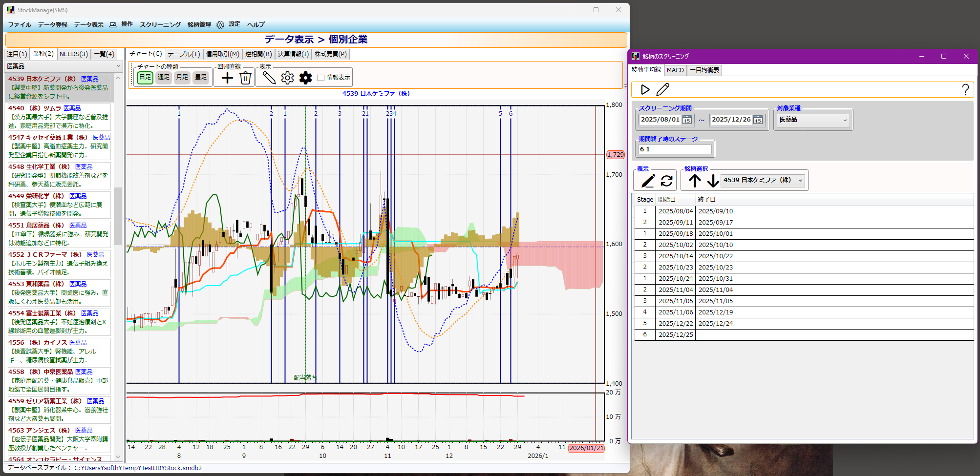
Task: Click the solid black gear icon
Action: point(305,78)
